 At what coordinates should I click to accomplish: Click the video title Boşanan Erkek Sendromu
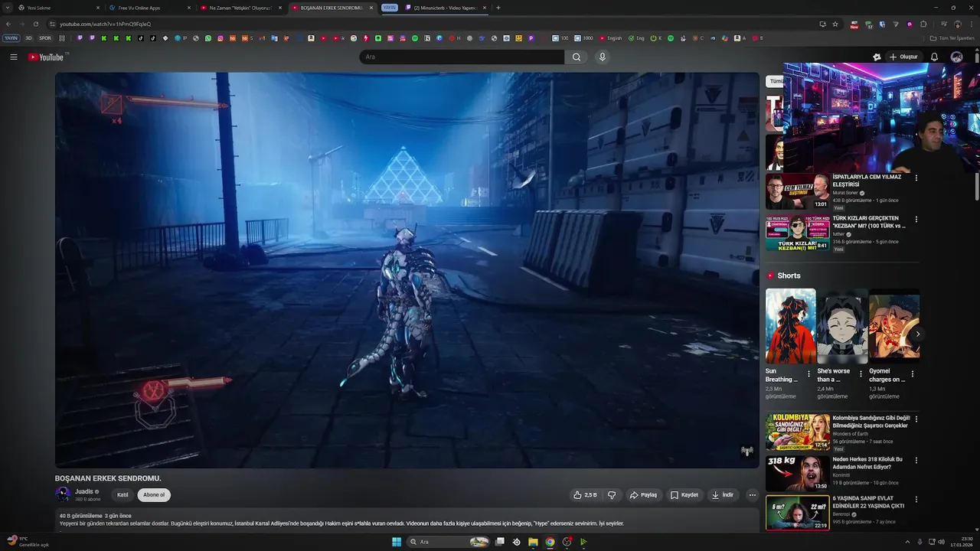coord(108,478)
